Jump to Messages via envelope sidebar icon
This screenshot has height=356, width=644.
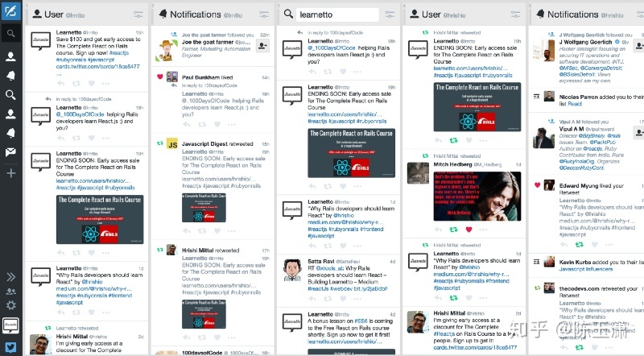tap(10, 152)
